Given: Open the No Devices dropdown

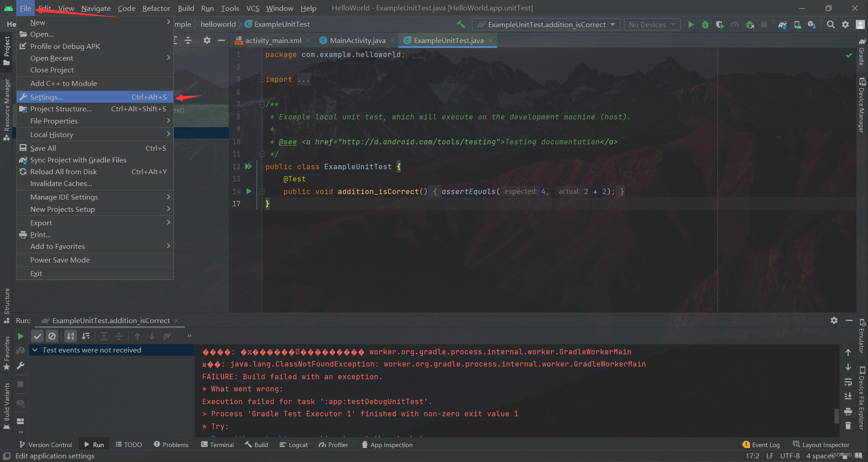Looking at the screenshot, I should 652,24.
